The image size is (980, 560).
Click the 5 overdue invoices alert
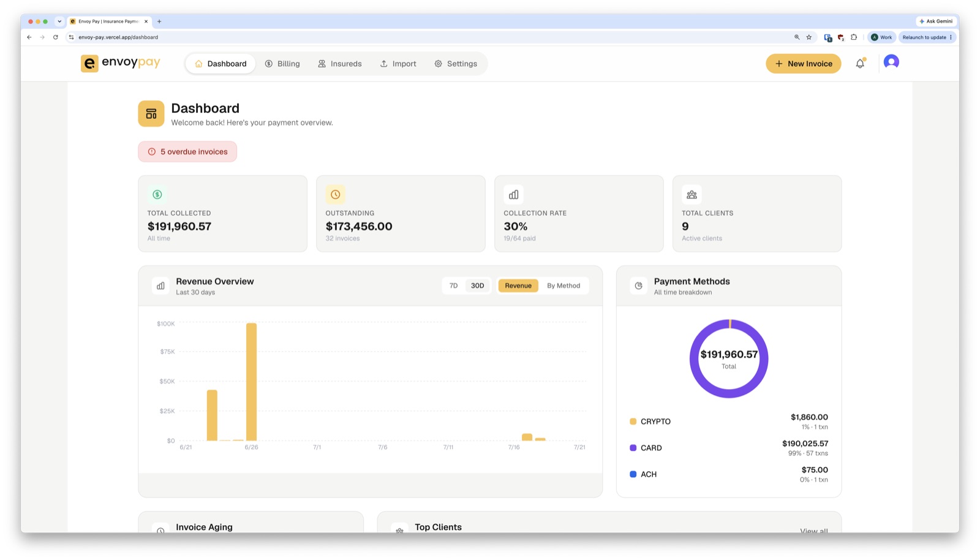(x=187, y=152)
